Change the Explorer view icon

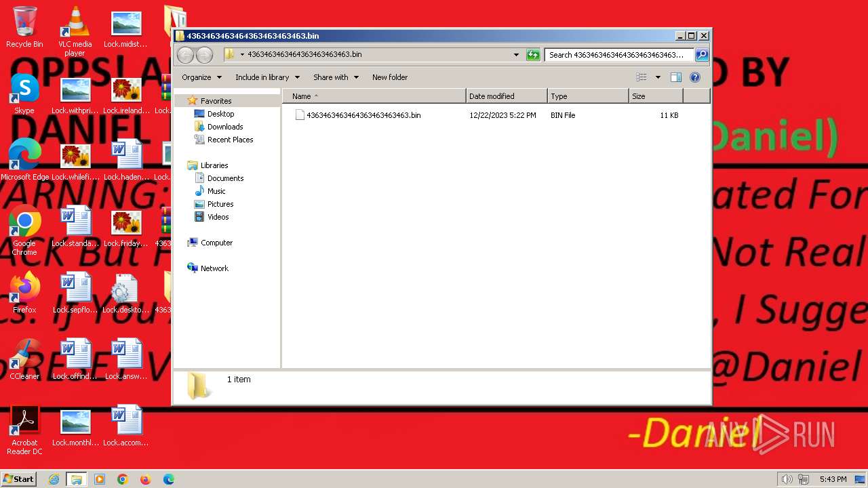(x=641, y=77)
